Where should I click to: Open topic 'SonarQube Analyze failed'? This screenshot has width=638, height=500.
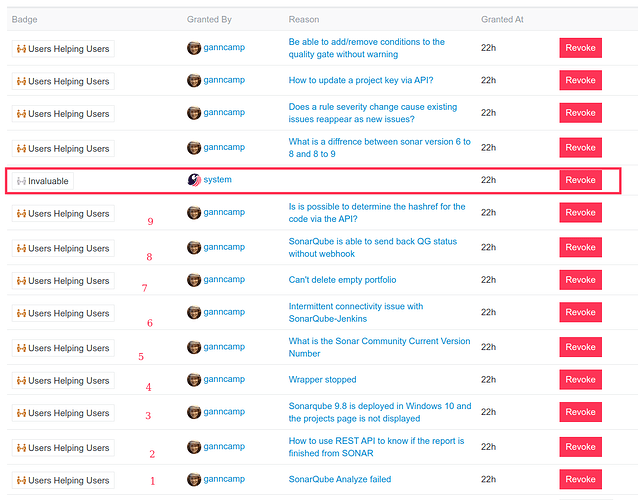tap(340, 479)
